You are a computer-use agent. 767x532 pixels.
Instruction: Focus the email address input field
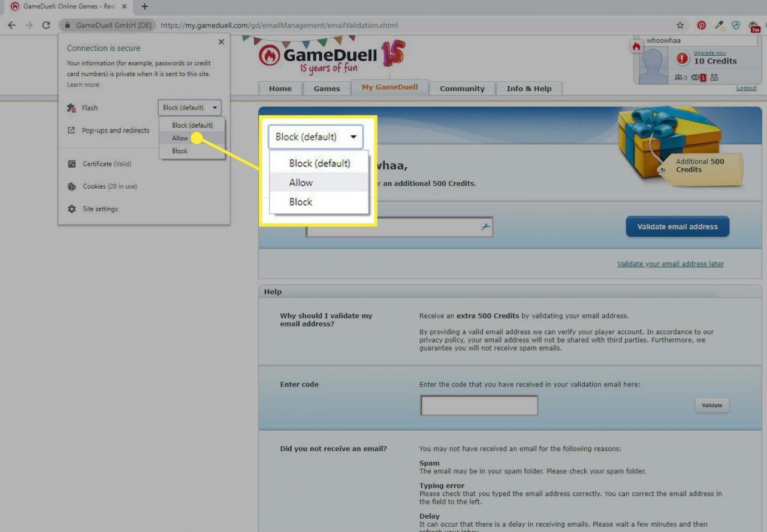[x=399, y=227]
